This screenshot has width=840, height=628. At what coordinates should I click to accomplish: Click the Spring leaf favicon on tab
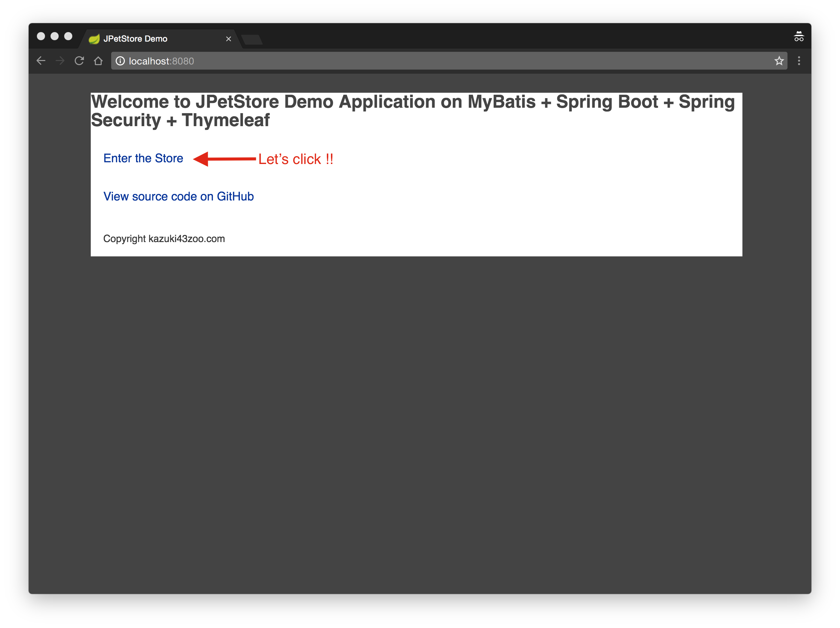[x=94, y=39]
